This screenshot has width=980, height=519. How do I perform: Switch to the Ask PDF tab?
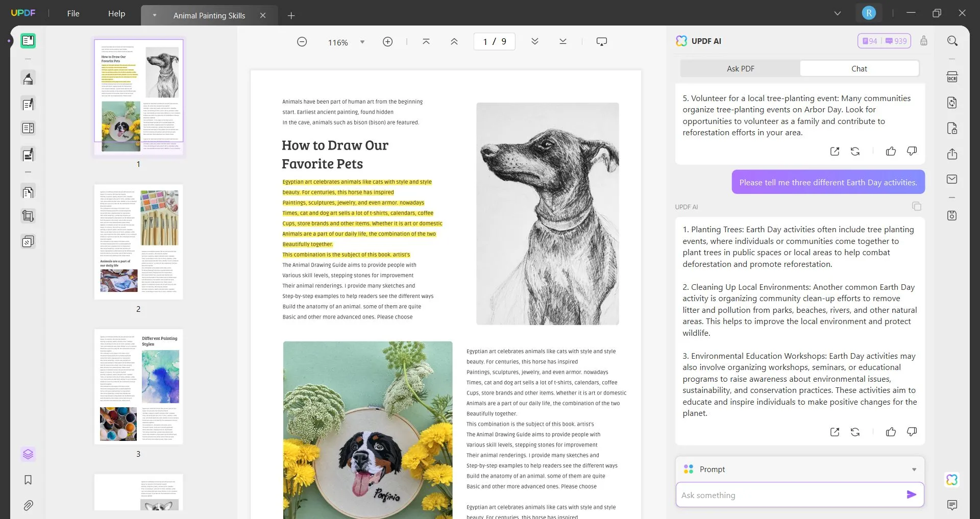click(x=740, y=68)
